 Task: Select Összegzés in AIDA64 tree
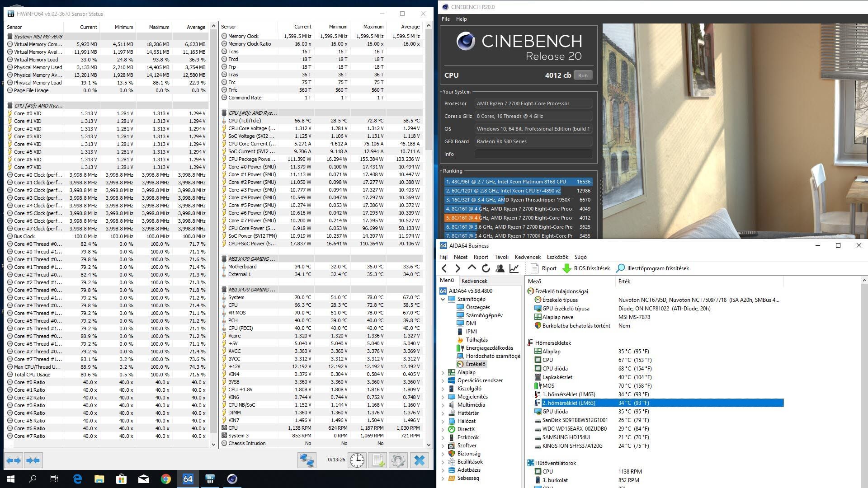click(x=478, y=307)
